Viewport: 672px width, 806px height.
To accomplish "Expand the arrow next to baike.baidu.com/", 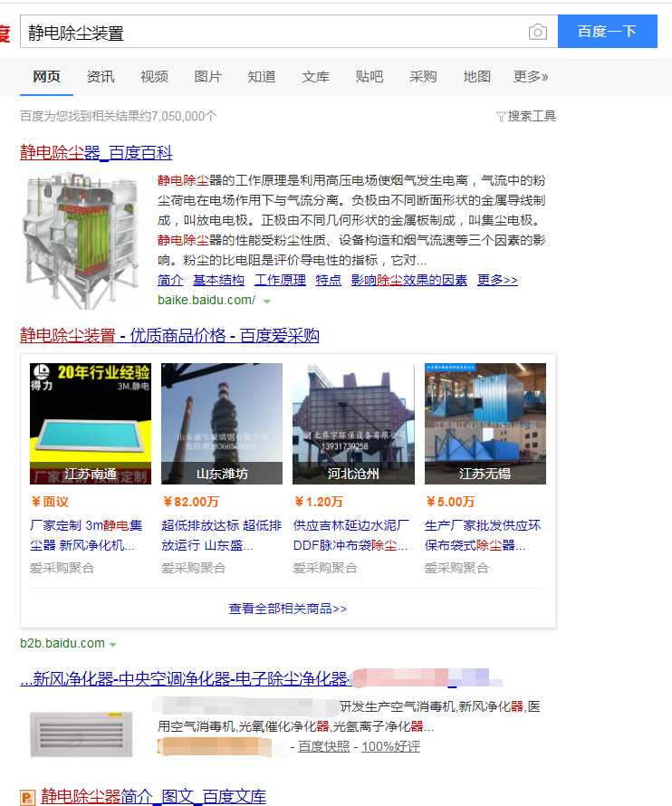I will pos(267,302).
